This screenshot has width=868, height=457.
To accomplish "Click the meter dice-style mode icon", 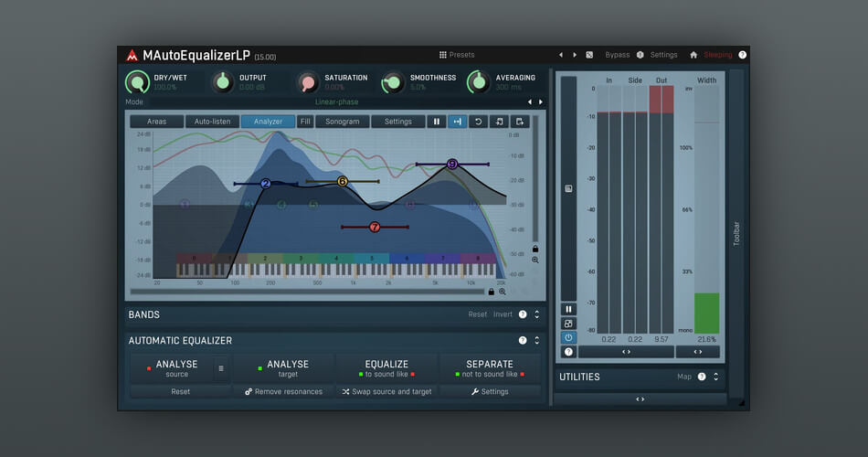I will [x=568, y=324].
